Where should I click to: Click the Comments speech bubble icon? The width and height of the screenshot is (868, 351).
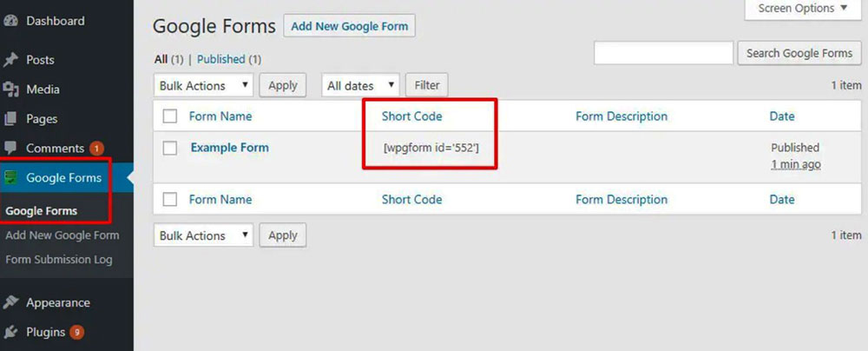click(x=11, y=149)
